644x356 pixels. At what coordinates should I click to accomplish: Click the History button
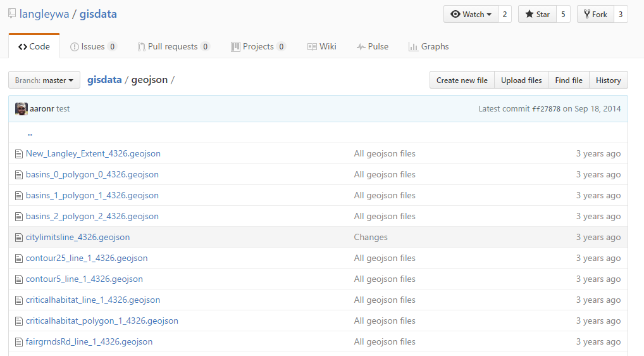tap(609, 80)
